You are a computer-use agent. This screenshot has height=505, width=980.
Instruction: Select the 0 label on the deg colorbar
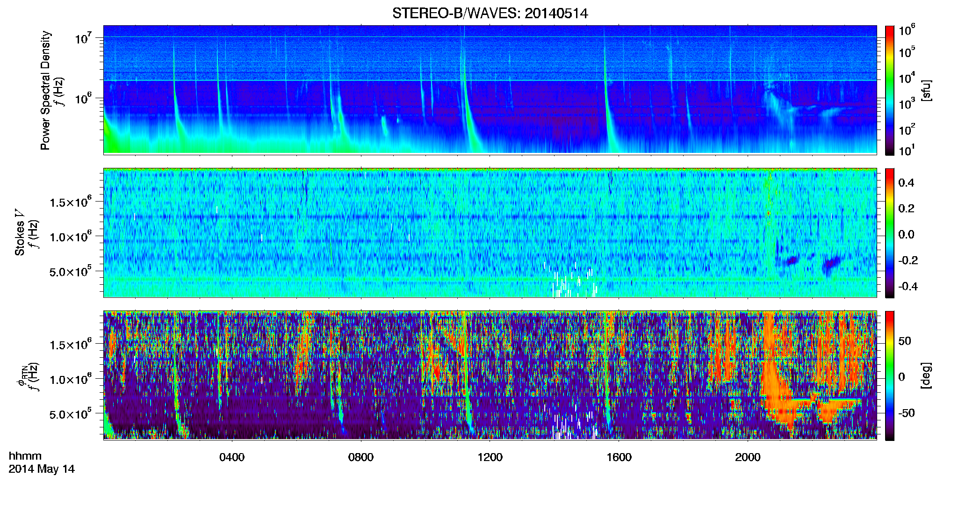(901, 377)
